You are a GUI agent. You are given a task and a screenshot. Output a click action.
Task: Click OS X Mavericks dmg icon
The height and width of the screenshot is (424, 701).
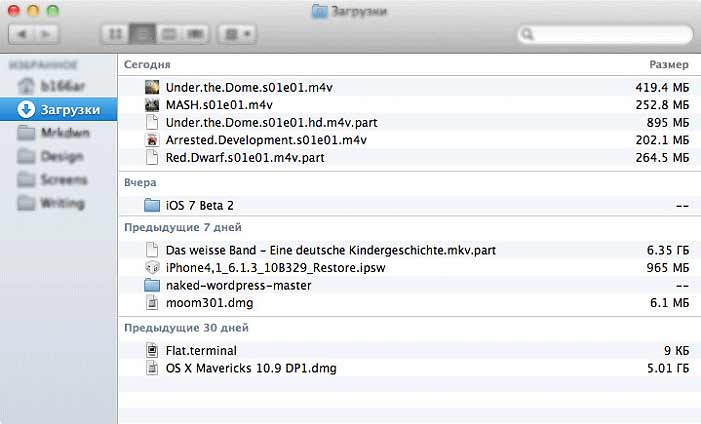tap(152, 368)
